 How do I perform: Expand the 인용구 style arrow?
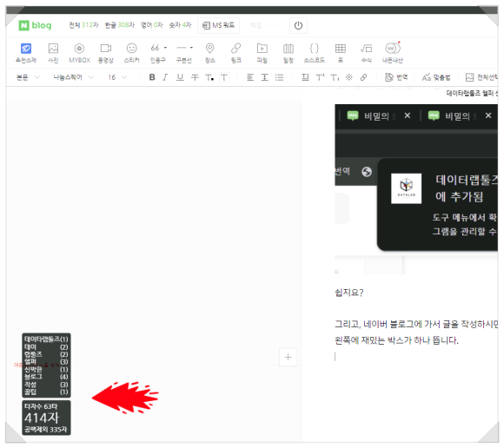point(165,48)
